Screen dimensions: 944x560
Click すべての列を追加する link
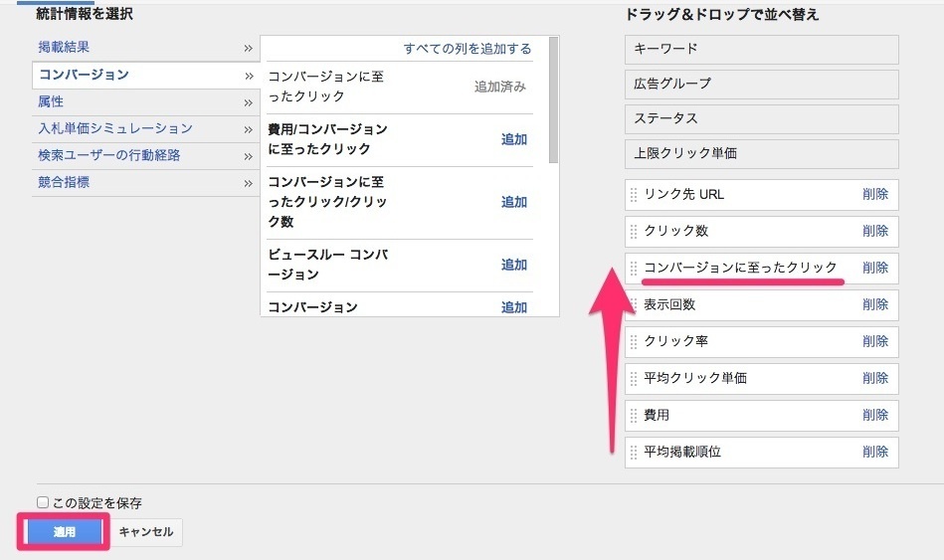click(x=468, y=49)
